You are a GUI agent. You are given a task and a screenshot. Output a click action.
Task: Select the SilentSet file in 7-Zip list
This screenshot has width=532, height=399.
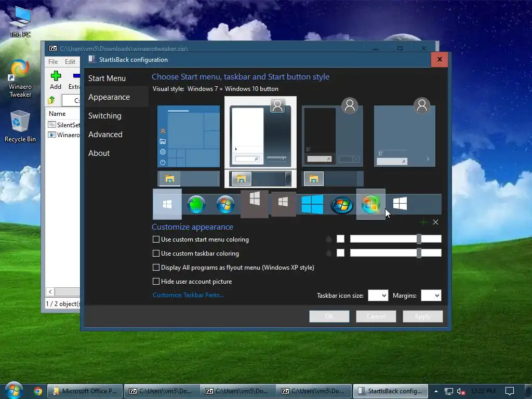[x=64, y=125]
